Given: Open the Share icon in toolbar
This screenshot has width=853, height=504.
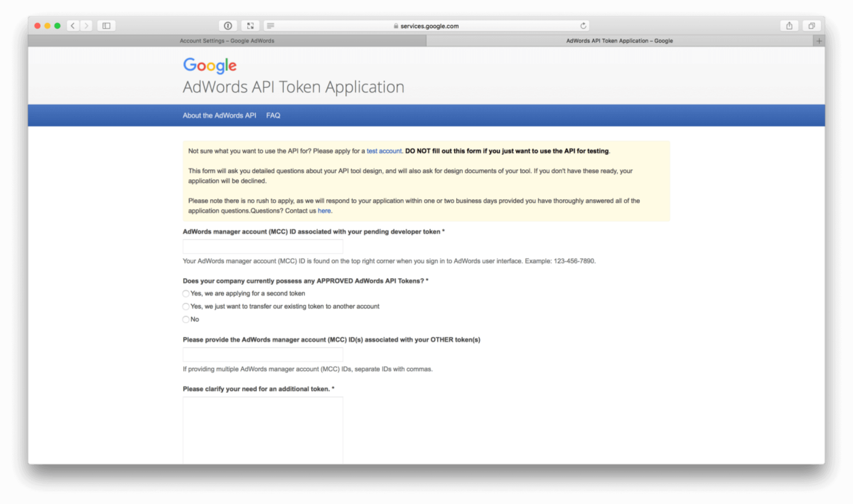Looking at the screenshot, I should coord(789,26).
